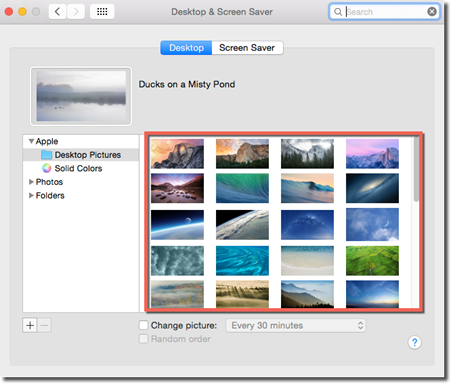Choose the grey-teal cloudy texture wallpaper
The image size is (451, 384).
(x=177, y=261)
